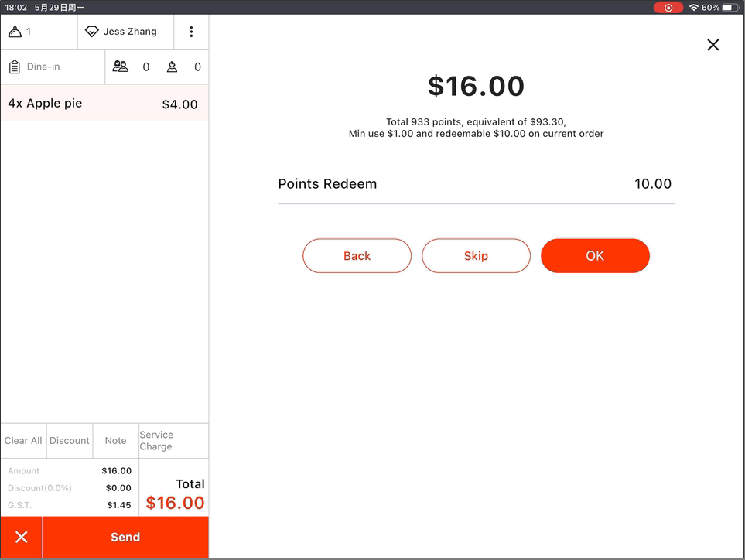745x560 pixels.
Task: Tap the Dine-in clipboard icon
Action: [14, 67]
